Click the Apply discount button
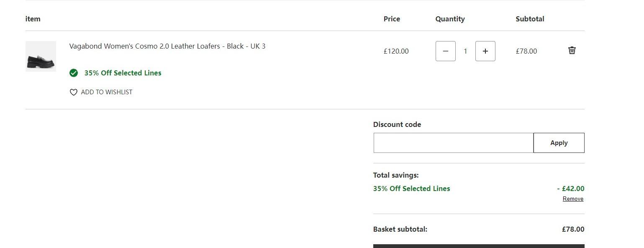The width and height of the screenshot is (644, 248). click(x=559, y=143)
